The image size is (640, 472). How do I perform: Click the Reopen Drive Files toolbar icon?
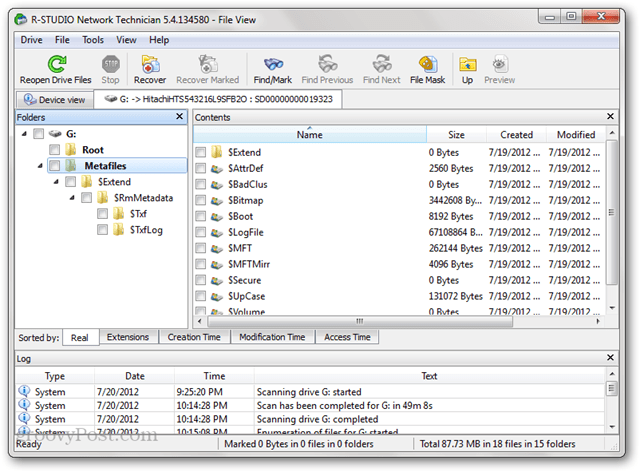(x=57, y=64)
